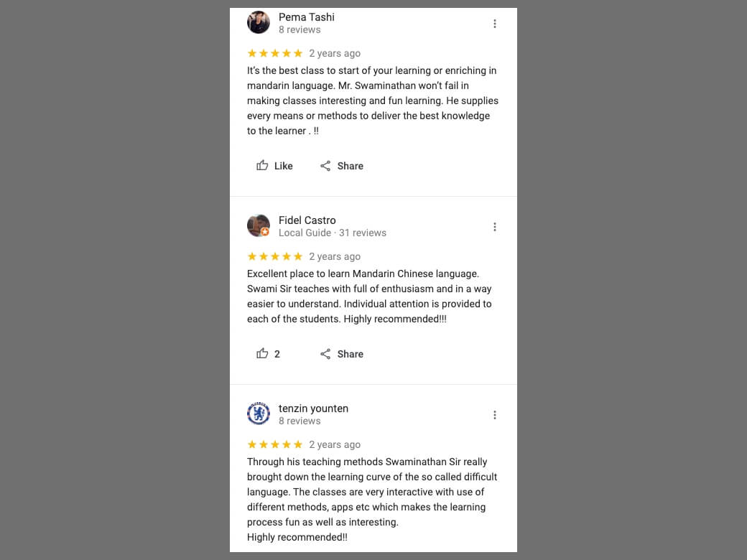Click the Share label on Pema Tashi's review
Screen dimensions: 747x560
pos(351,166)
